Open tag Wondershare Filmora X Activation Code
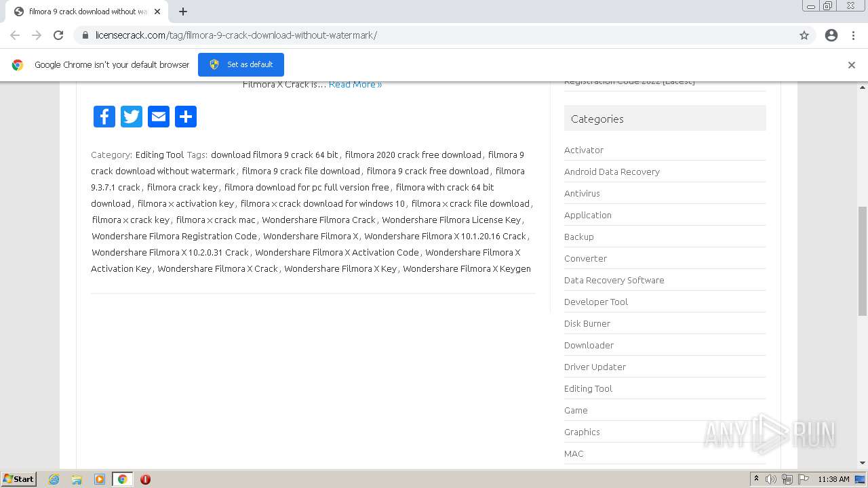 (337, 252)
